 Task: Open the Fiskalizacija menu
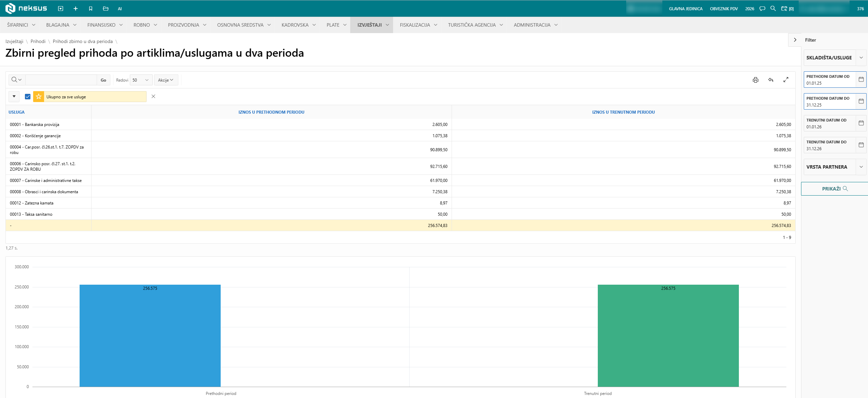click(x=418, y=25)
